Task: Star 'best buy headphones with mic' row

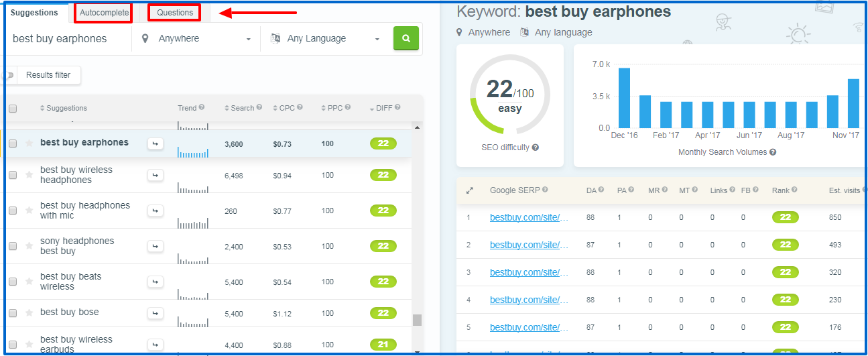Action: (29, 211)
